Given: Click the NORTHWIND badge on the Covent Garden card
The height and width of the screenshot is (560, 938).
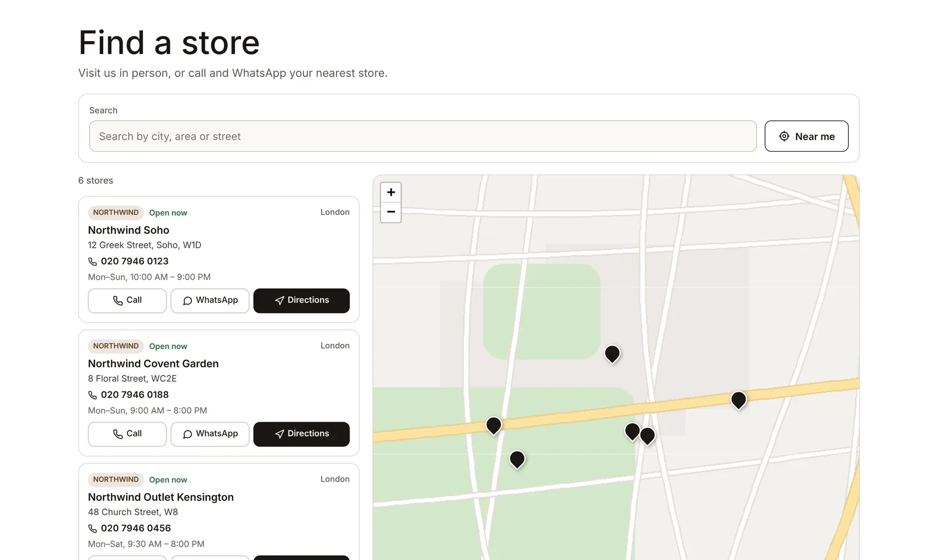Looking at the screenshot, I should click(x=116, y=346).
